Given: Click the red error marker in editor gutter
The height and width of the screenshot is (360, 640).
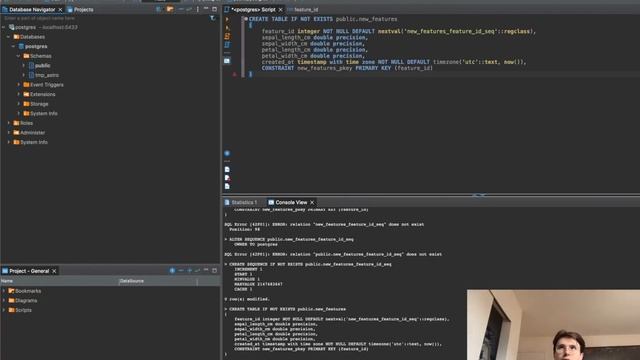Looking at the screenshot, I should (234, 74).
